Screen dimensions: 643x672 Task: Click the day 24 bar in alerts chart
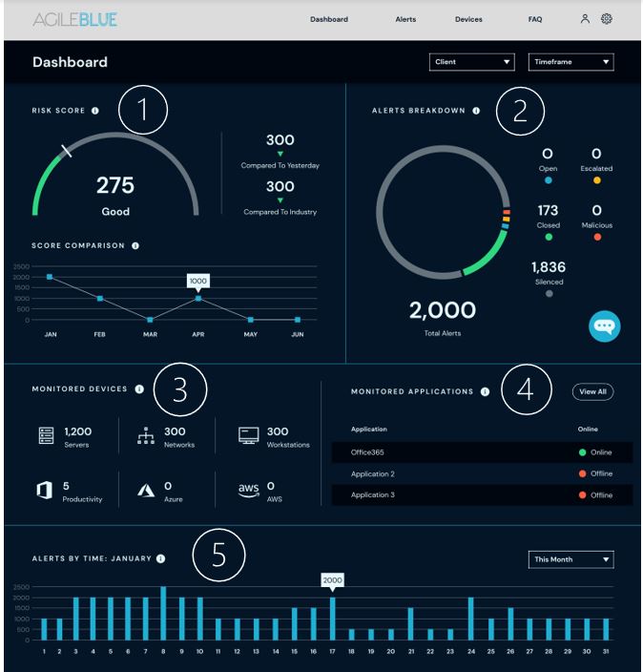(x=471, y=619)
